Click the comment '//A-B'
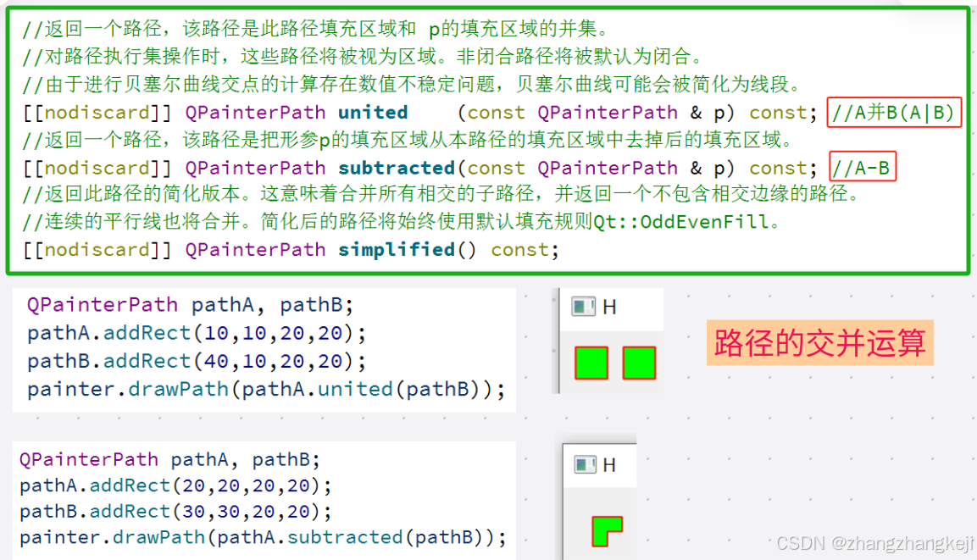The image size is (977, 560). (863, 167)
